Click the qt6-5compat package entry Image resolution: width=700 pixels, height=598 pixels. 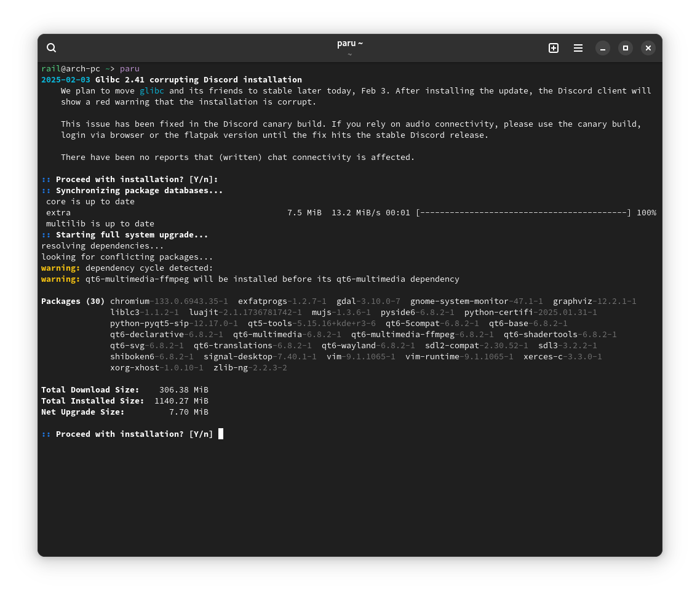432,324
